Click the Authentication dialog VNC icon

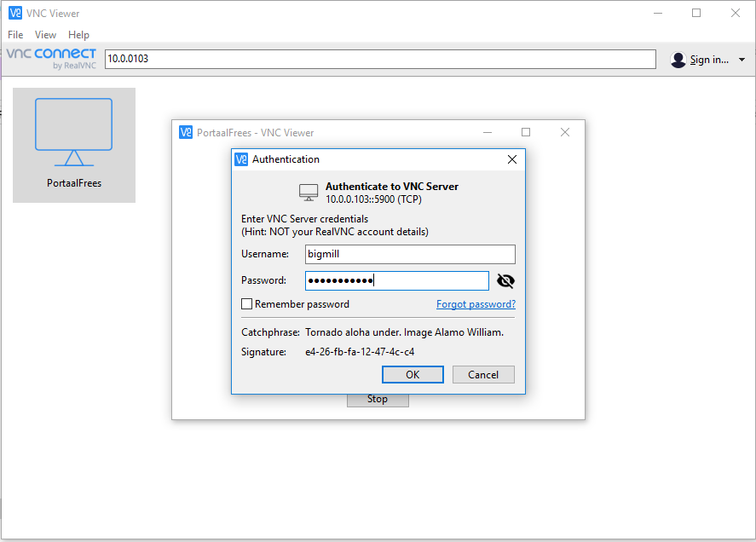(x=241, y=159)
